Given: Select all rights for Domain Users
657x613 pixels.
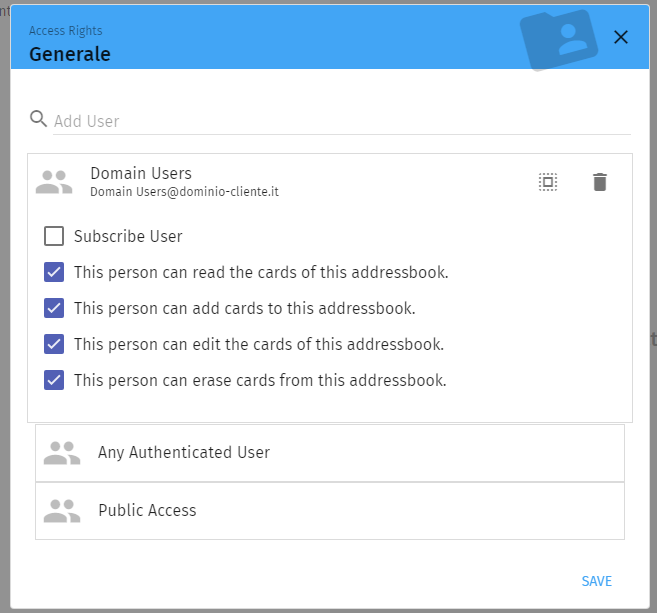Looking at the screenshot, I should [x=547, y=182].
